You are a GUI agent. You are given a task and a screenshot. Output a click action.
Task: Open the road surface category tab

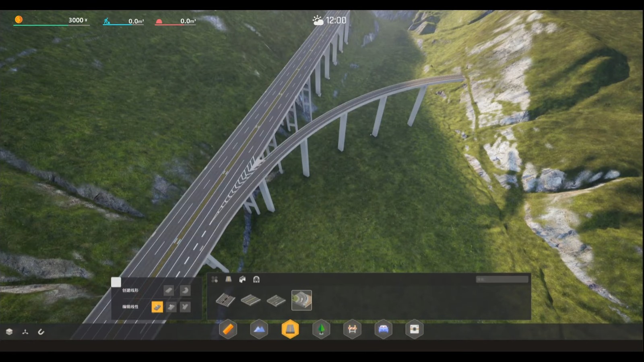coord(228,279)
